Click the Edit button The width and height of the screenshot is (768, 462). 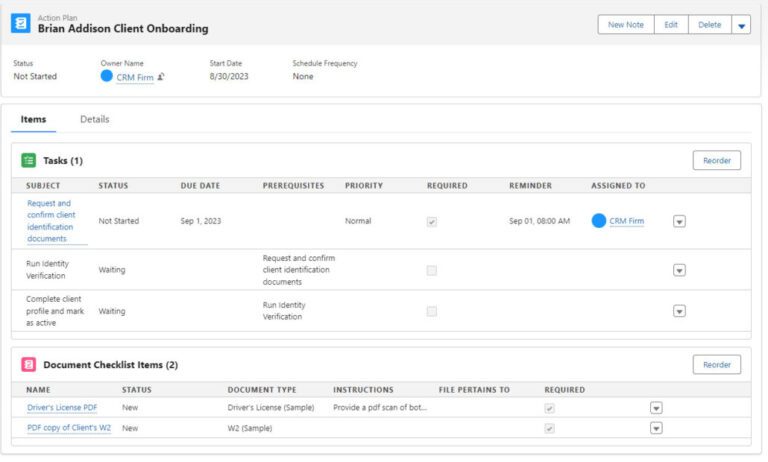[x=671, y=25]
